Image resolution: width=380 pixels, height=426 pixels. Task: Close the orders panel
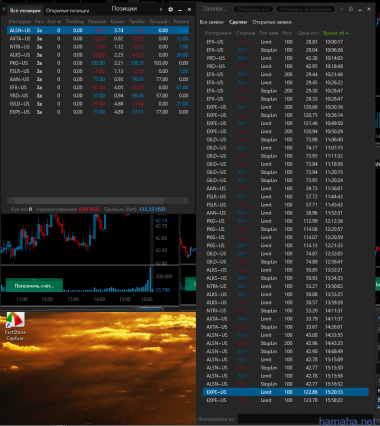369,9
